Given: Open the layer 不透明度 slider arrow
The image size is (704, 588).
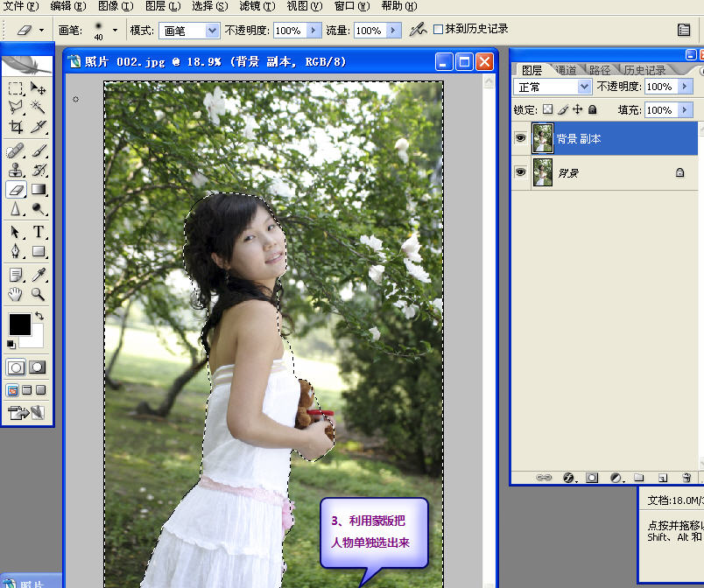Looking at the screenshot, I should 684,86.
